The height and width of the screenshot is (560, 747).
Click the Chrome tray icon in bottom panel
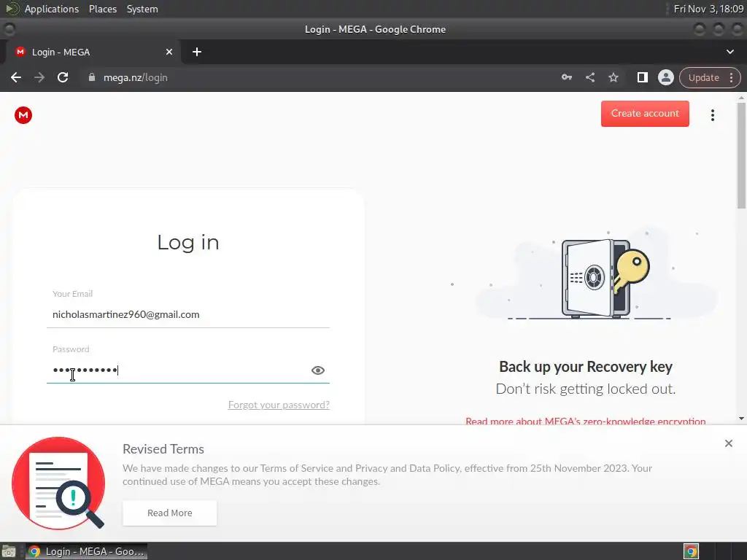pos(691,551)
